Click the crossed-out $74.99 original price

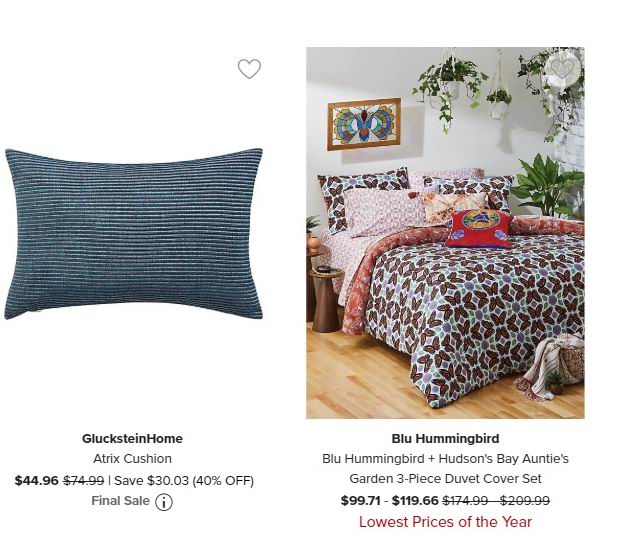click(84, 480)
